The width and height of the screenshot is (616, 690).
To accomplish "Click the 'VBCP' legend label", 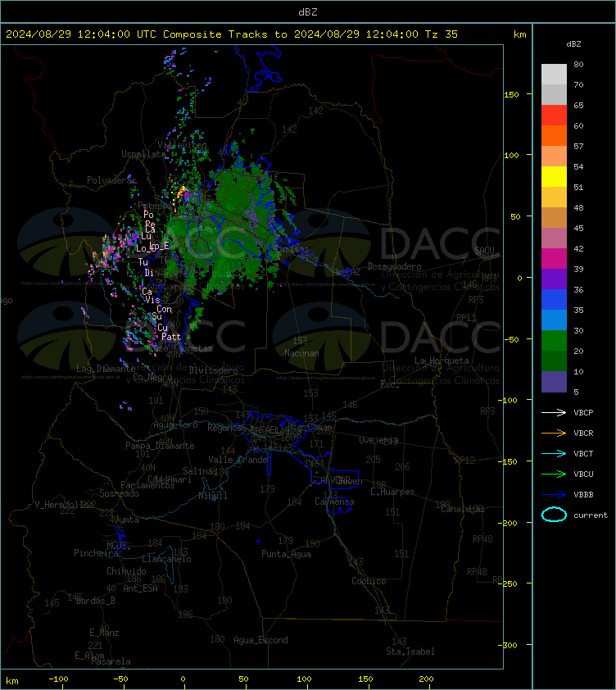I will pos(583,412).
